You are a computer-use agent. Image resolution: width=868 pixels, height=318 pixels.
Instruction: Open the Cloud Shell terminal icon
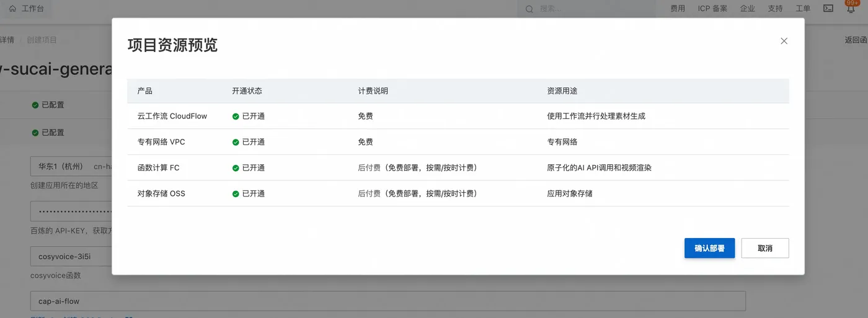pyautogui.click(x=828, y=9)
